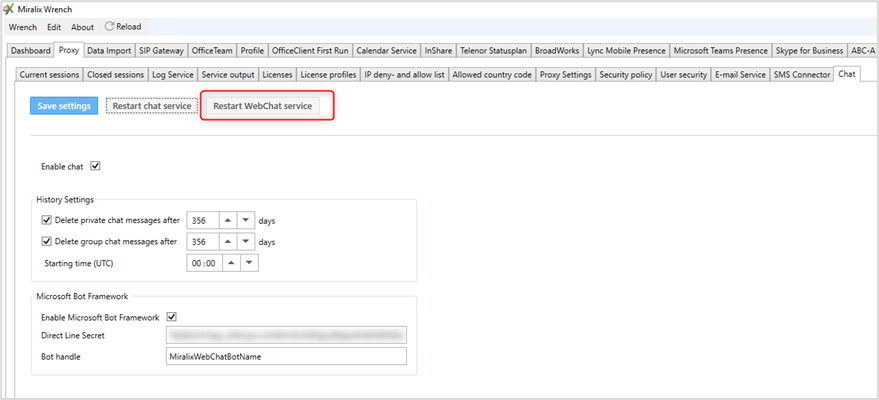Screen dimensions: 879x400
Task: Select the E-mail Service sub-tab
Action: coord(740,75)
